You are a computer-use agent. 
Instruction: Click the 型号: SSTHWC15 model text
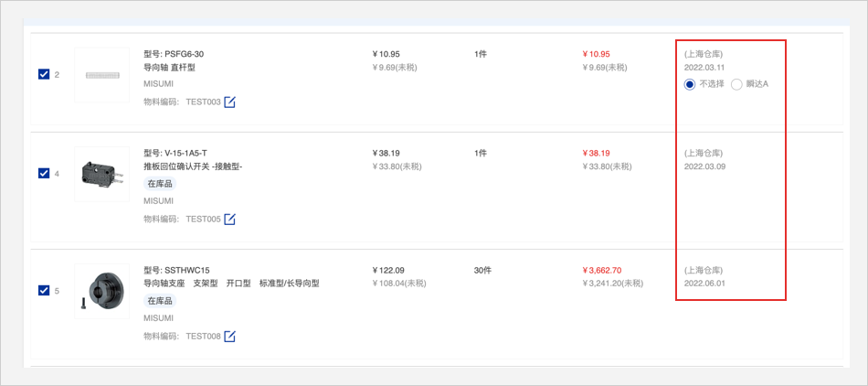pos(176,270)
